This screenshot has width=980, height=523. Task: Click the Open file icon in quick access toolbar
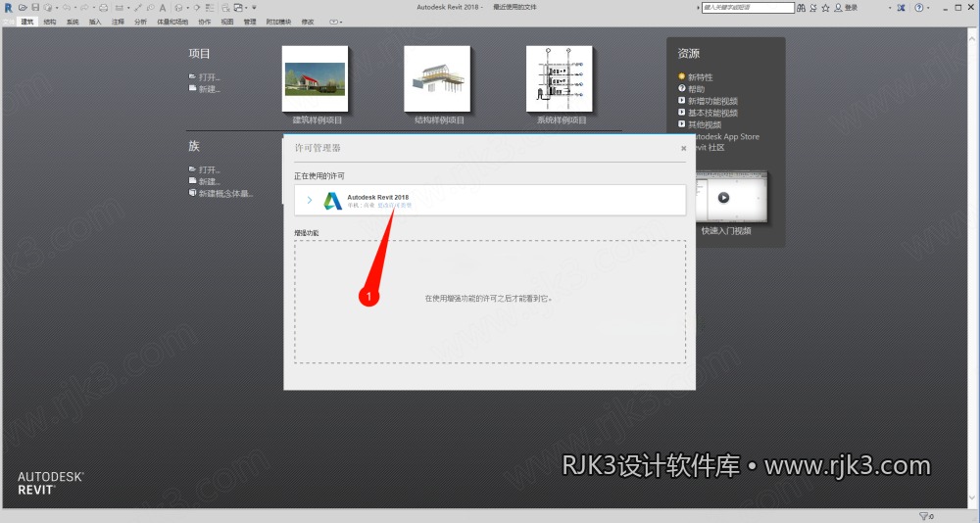pyautogui.click(x=23, y=8)
